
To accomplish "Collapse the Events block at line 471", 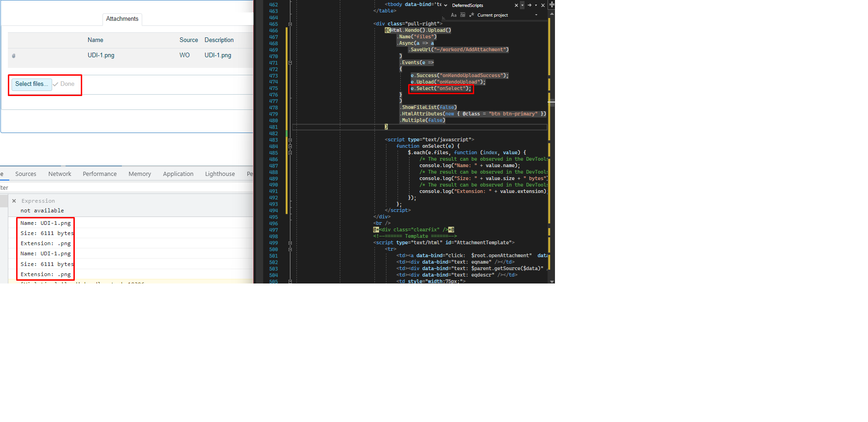I will (x=290, y=63).
